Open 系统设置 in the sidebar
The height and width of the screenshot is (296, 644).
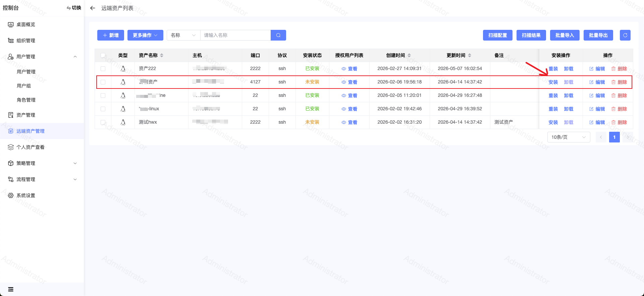tap(42, 195)
